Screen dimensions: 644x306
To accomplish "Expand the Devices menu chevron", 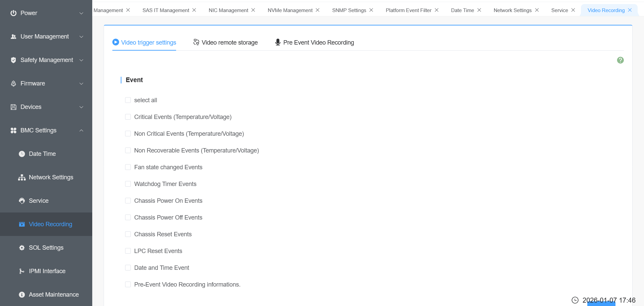I will click(x=81, y=107).
